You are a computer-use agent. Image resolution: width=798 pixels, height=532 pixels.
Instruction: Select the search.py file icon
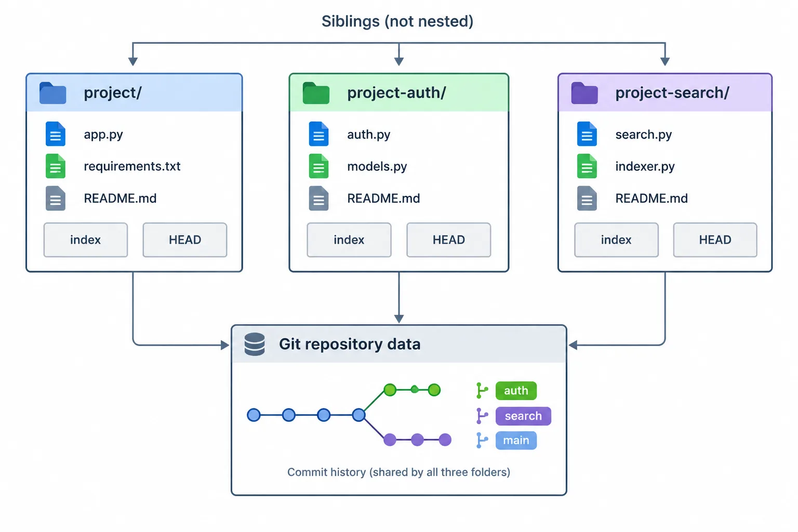587,134
